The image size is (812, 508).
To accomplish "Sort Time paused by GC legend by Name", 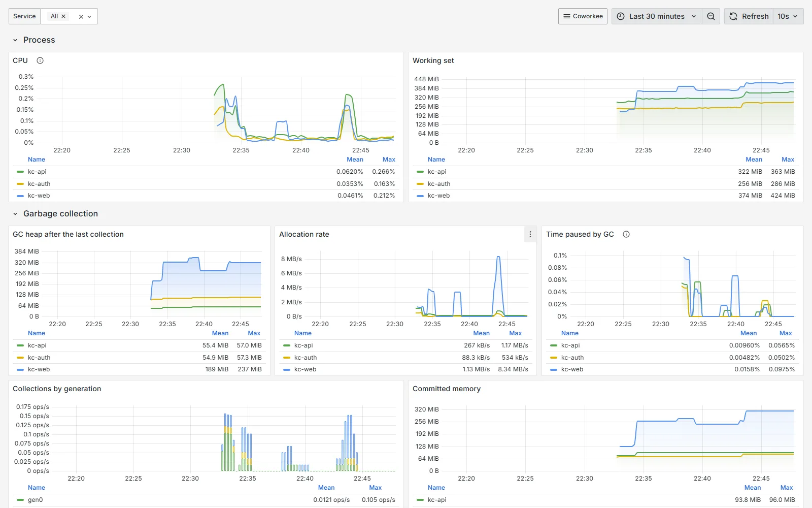I will 570,333.
